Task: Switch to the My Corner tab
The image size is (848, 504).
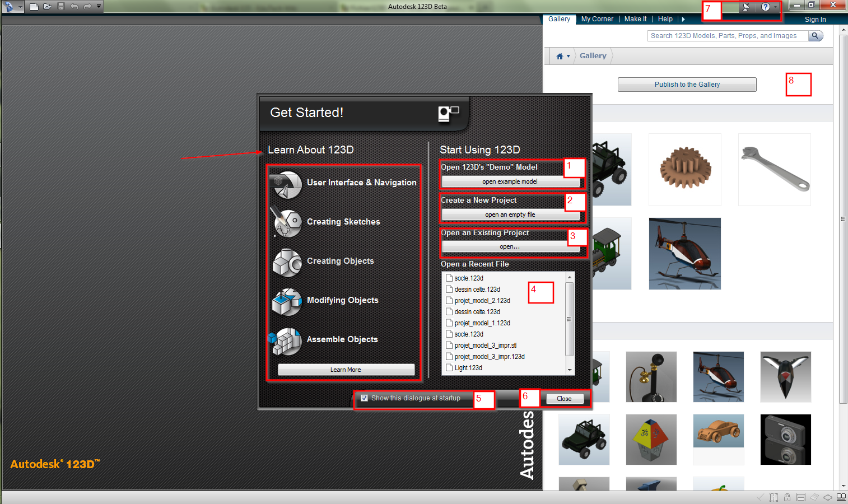Action: point(597,19)
